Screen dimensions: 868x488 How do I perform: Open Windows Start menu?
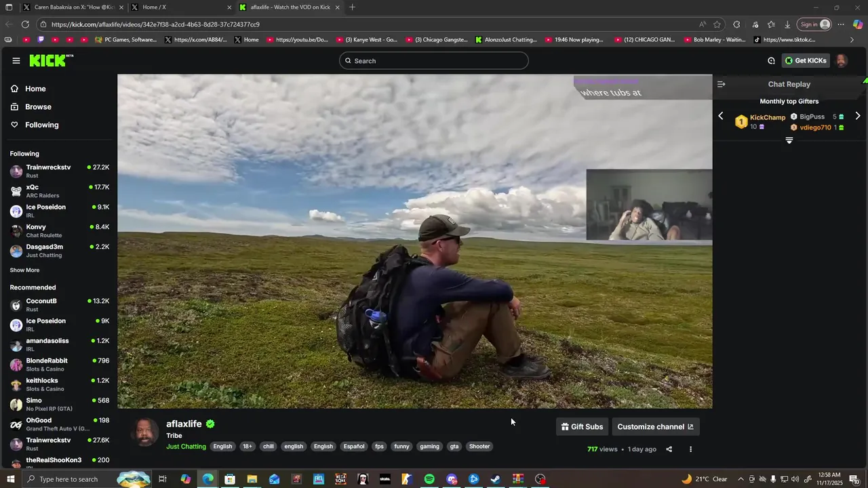pyautogui.click(x=10, y=479)
